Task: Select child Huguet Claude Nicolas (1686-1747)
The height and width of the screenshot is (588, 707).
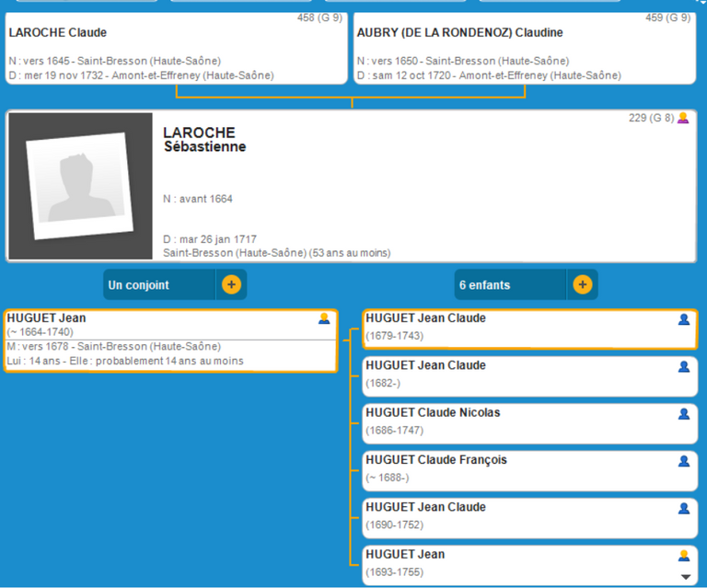Action: point(433,413)
